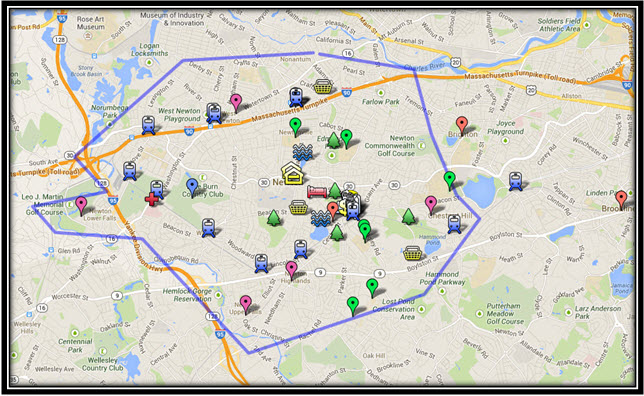Select the red pin on Brighton
This screenshot has width=644, height=396.
[x=462, y=125]
